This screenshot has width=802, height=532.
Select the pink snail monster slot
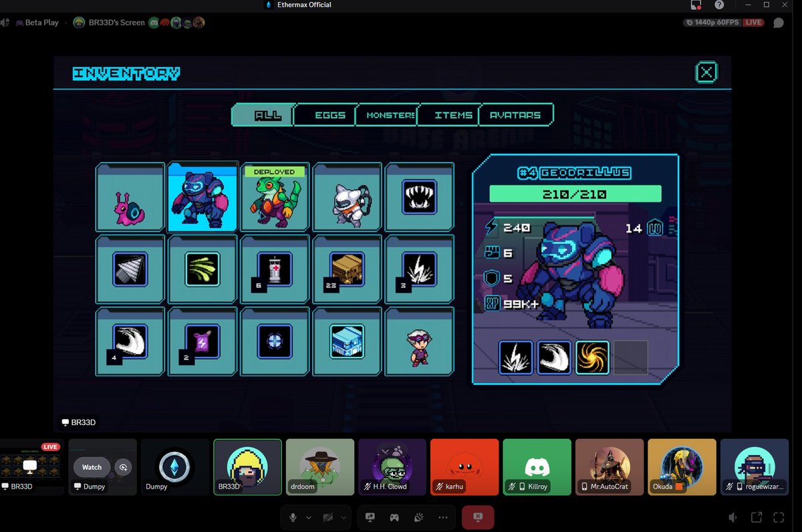(130, 197)
